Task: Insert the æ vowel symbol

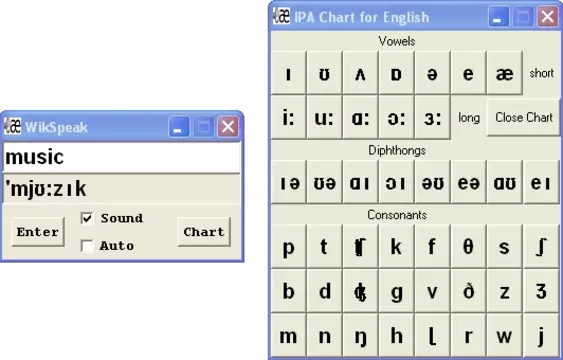Action: 504,73
